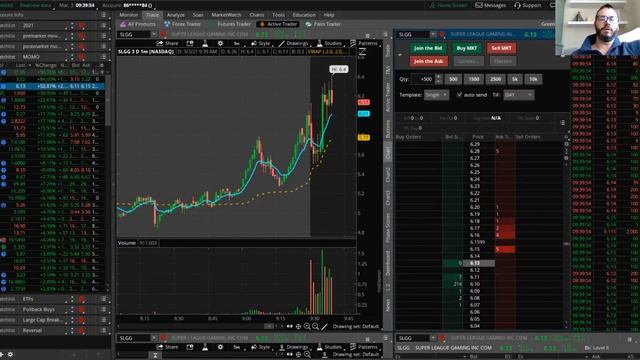Increase the quantity with the plus stepper
Image resolution: width=640 pixels, height=360 pixels.
point(438,77)
